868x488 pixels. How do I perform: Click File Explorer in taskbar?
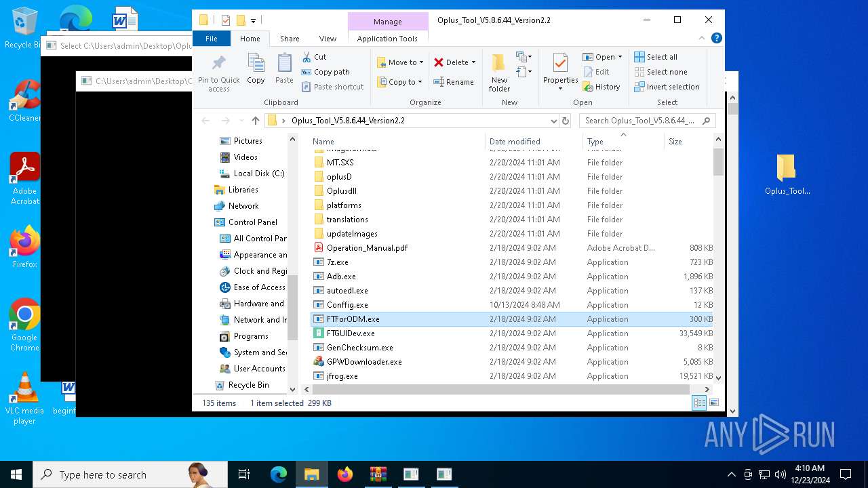click(311, 474)
